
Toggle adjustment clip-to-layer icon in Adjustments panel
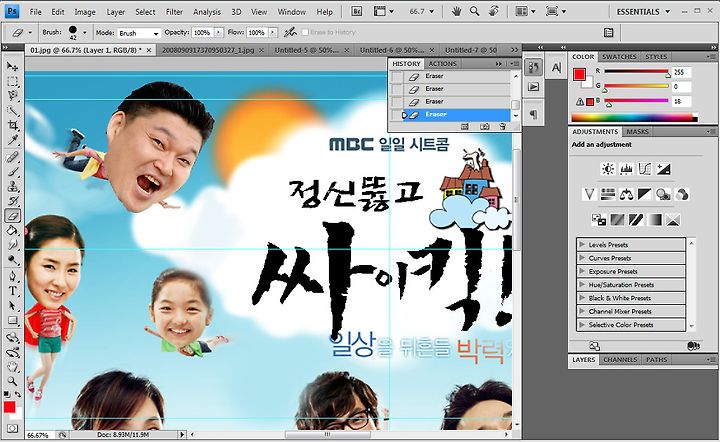click(x=694, y=346)
